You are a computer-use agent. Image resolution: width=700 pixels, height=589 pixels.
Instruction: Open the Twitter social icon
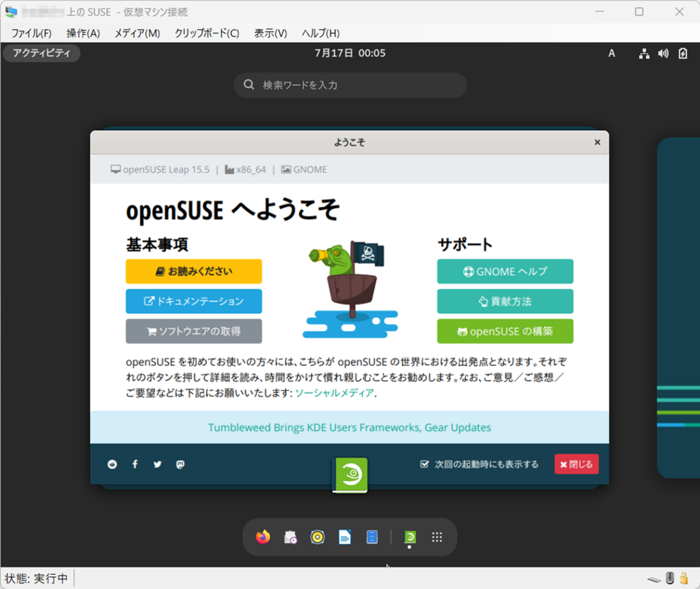(157, 464)
